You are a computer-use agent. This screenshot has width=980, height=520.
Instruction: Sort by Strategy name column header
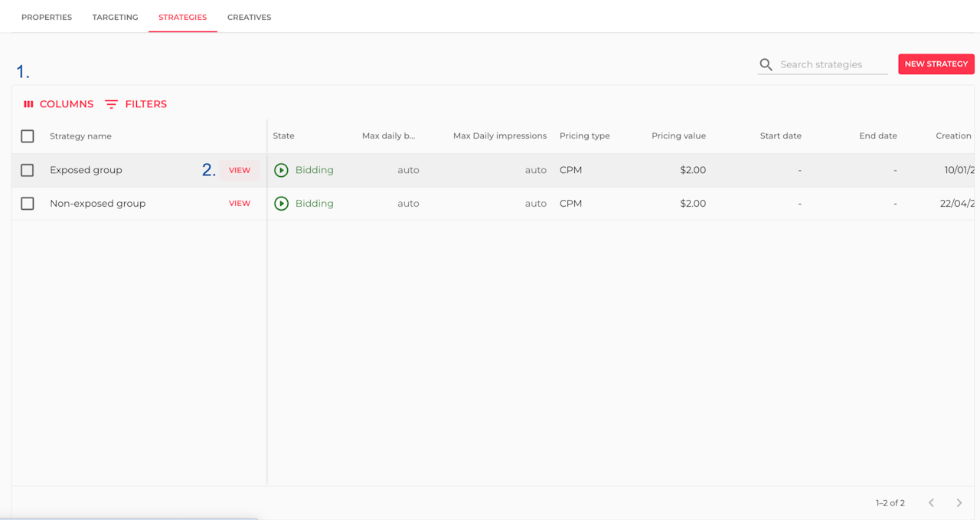pyautogui.click(x=80, y=136)
